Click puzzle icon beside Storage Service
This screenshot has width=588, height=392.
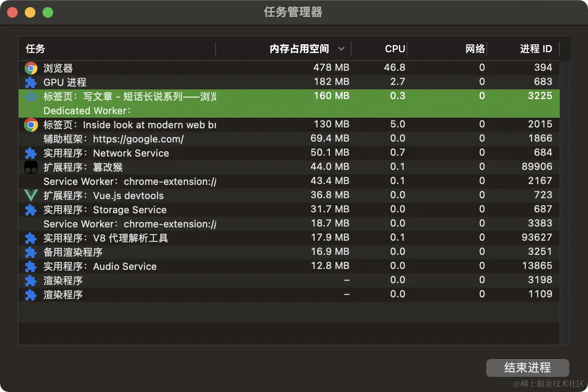click(31, 210)
